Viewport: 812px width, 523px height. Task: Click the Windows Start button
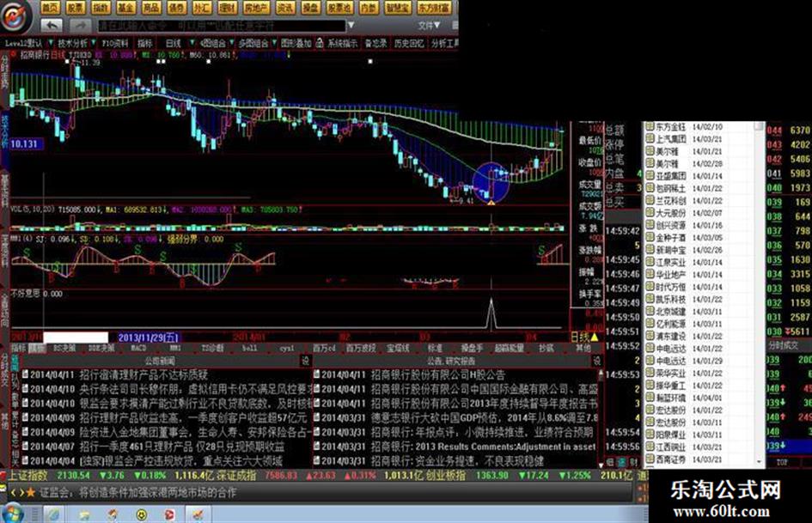12,514
